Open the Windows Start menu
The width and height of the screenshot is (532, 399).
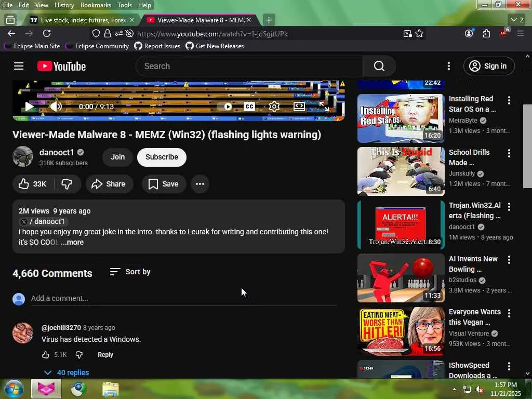[x=14, y=389]
